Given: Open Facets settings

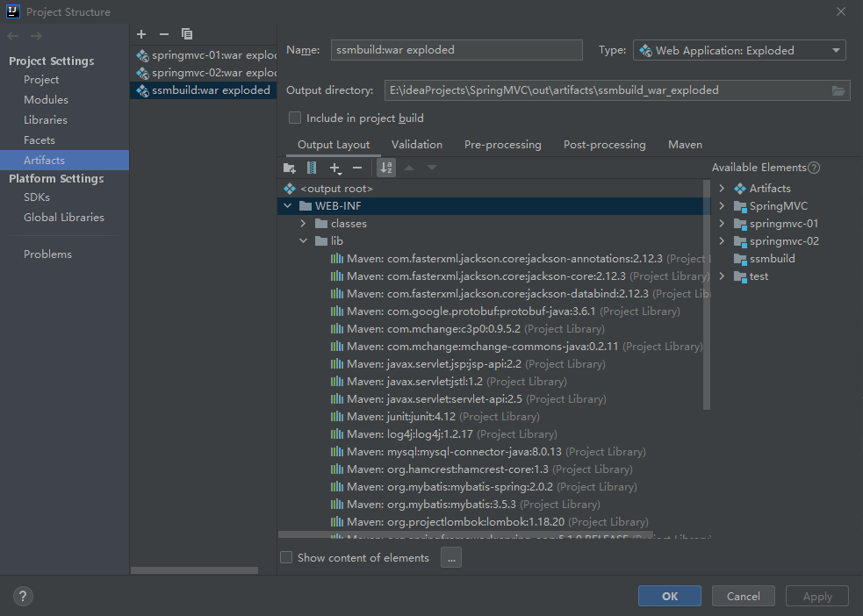Looking at the screenshot, I should (x=40, y=140).
